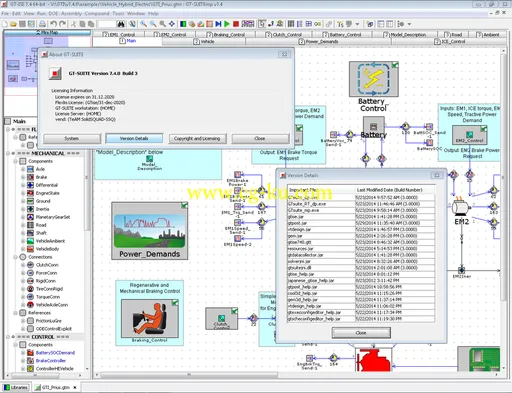The image size is (512, 393).
Task: Click the binoculars Find icon
Action: [x=121, y=24]
